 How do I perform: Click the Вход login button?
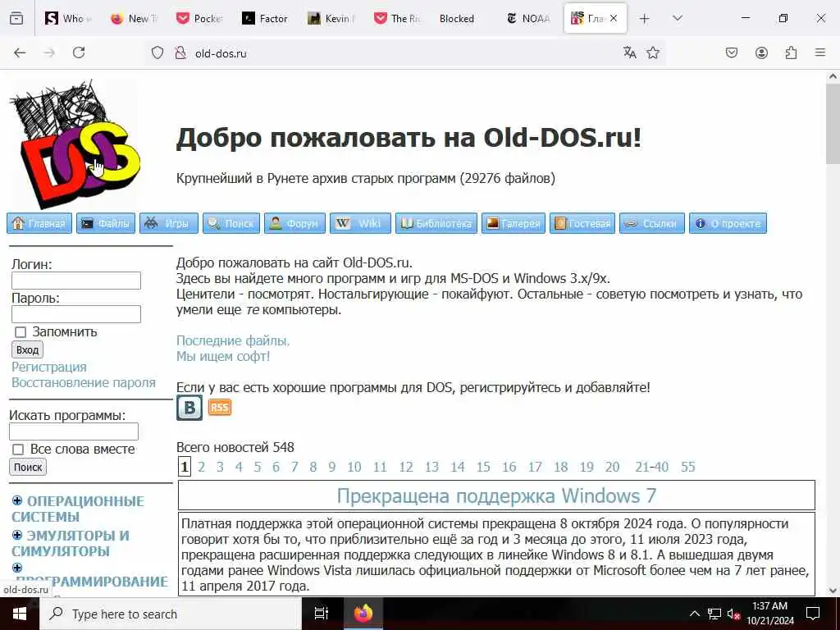point(27,349)
